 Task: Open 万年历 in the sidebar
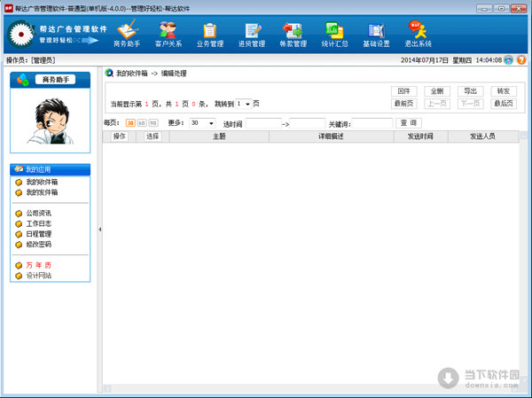[39, 265]
